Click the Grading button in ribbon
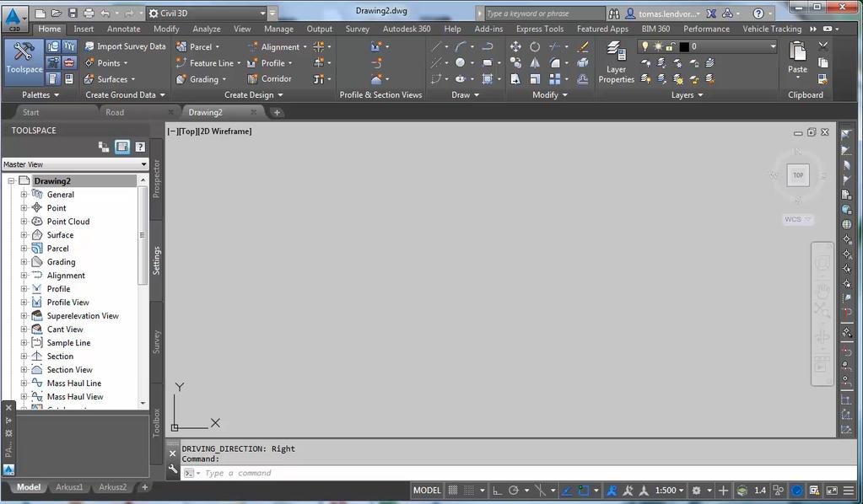 [202, 78]
